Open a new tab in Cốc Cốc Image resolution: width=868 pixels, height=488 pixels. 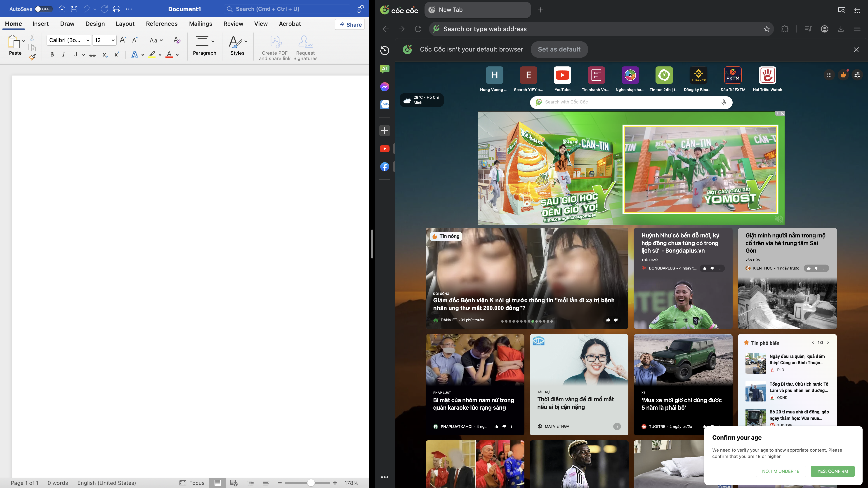(540, 10)
